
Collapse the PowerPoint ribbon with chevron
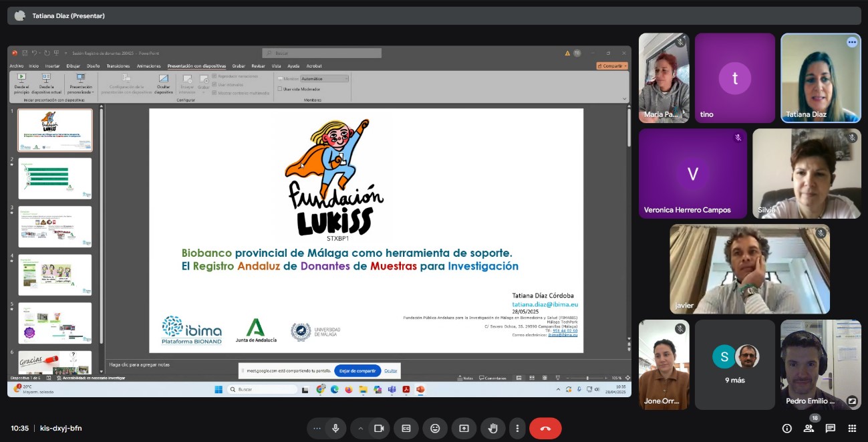tap(625, 99)
